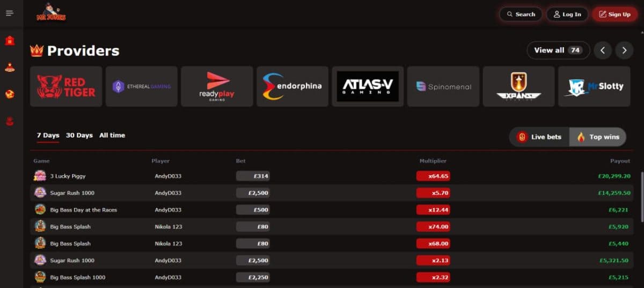Open the red ball sidebar icon
The image size is (644, 288).
click(10, 94)
